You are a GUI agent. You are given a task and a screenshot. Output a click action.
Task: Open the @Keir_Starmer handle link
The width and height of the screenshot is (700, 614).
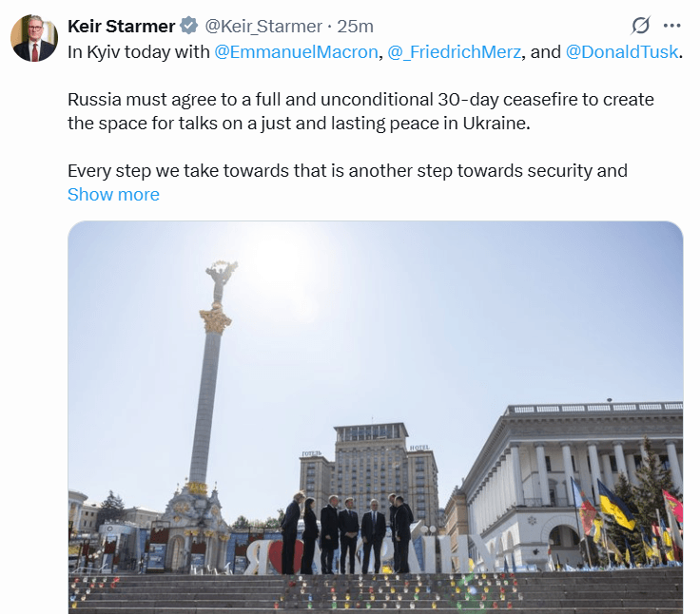point(263,27)
